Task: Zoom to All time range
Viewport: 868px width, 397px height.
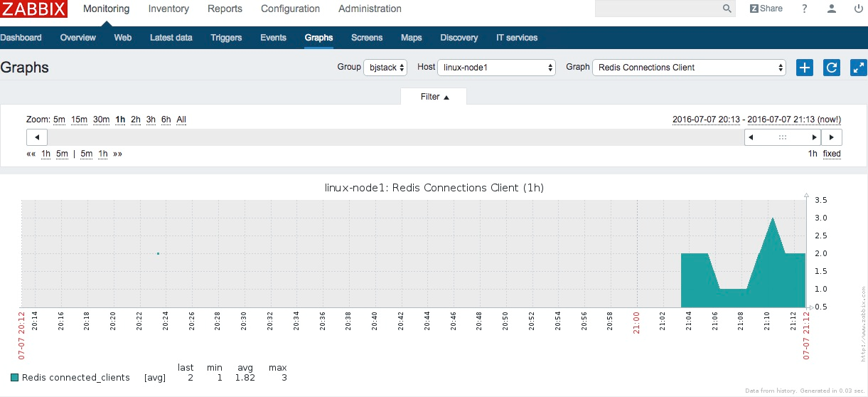Action: click(181, 120)
